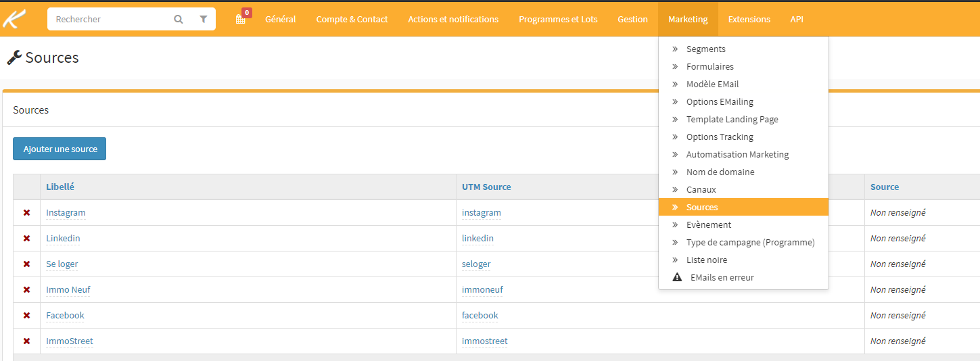
Task: Edit the immoneuf UTM source value
Action: tap(482, 290)
